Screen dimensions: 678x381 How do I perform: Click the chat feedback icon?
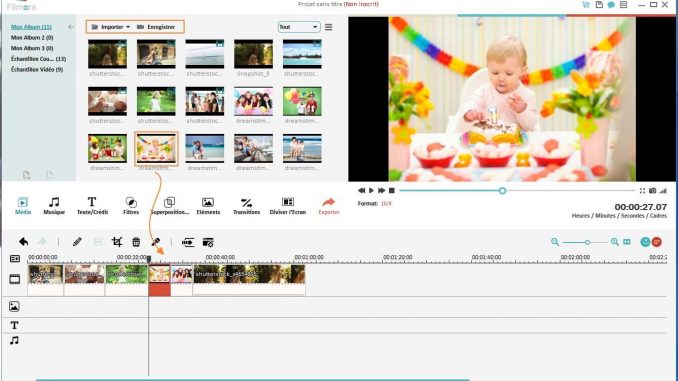pos(611,5)
